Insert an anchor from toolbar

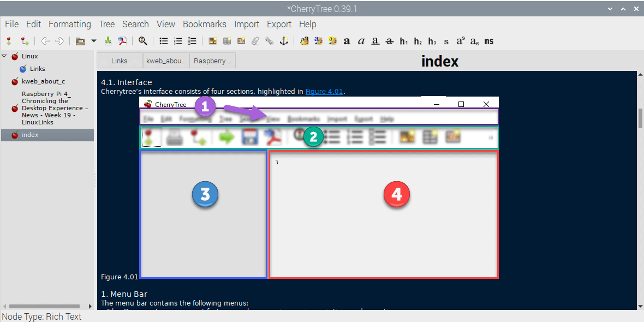[x=284, y=41]
